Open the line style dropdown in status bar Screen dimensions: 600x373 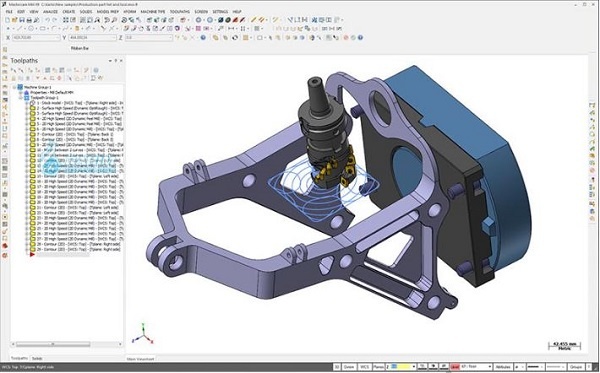pos(542,367)
